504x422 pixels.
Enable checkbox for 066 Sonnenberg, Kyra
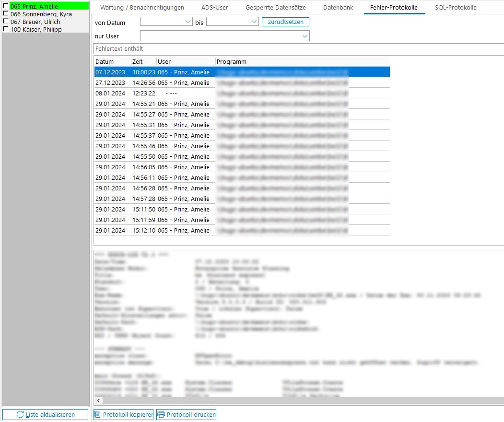click(6, 14)
